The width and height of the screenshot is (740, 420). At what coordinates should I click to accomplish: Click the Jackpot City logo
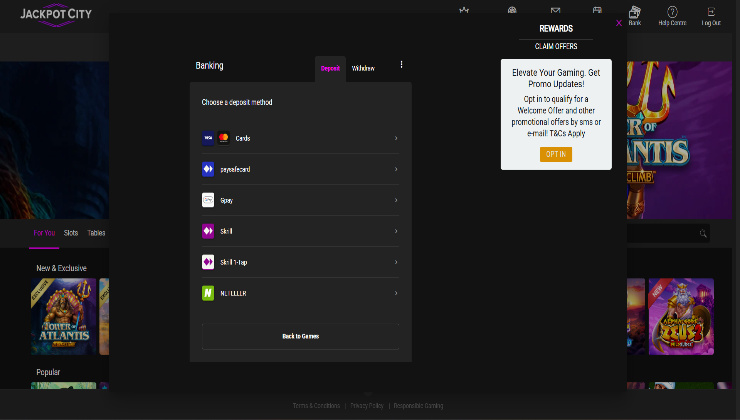[x=56, y=15]
